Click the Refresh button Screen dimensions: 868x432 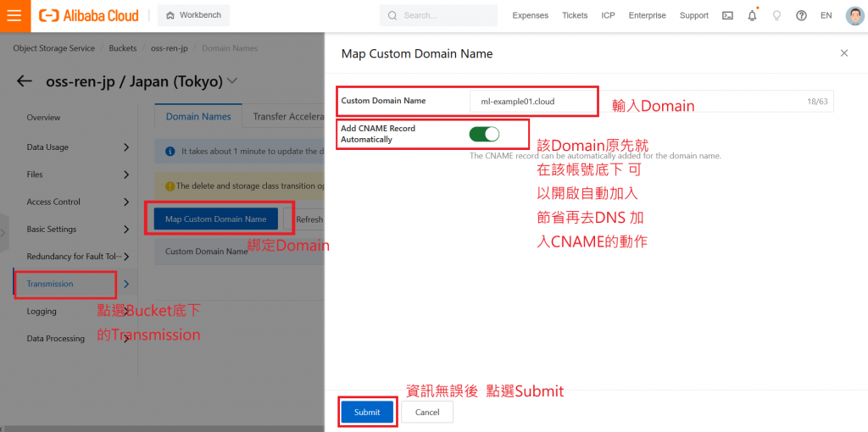pos(304,219)
